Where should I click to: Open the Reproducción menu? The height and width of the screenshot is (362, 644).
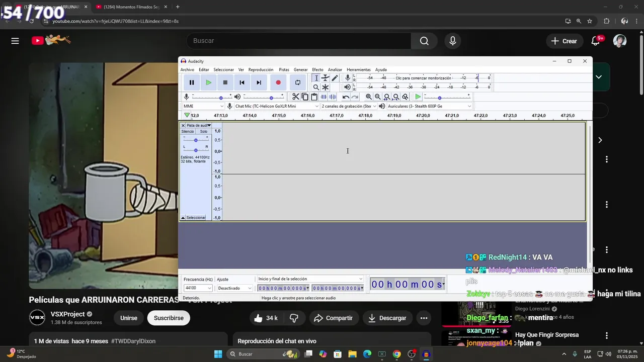261,70
